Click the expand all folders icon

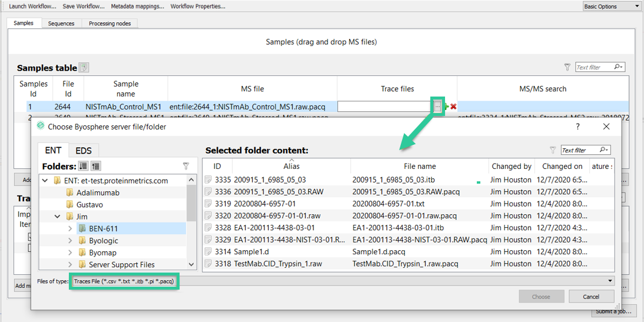82,166
